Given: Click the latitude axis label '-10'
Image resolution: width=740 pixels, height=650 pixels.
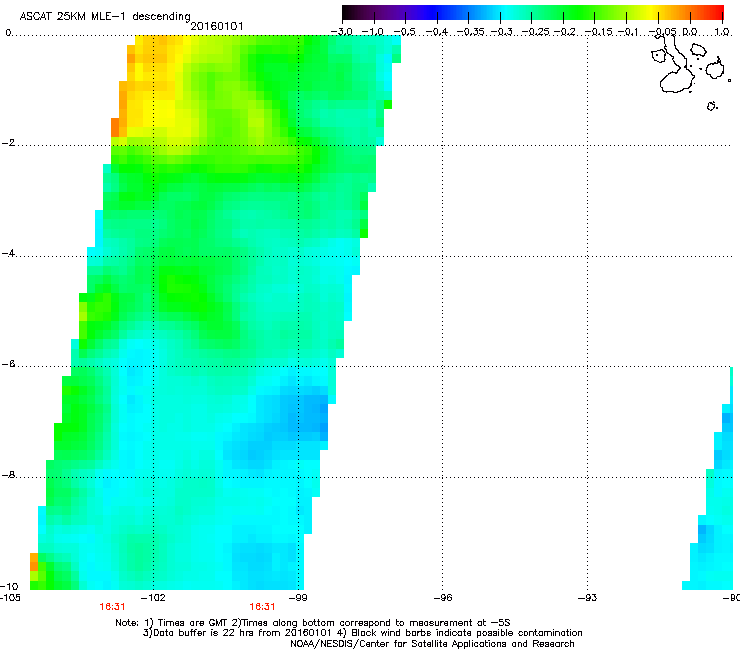Looking at the screenshot, I should [9, 586].
